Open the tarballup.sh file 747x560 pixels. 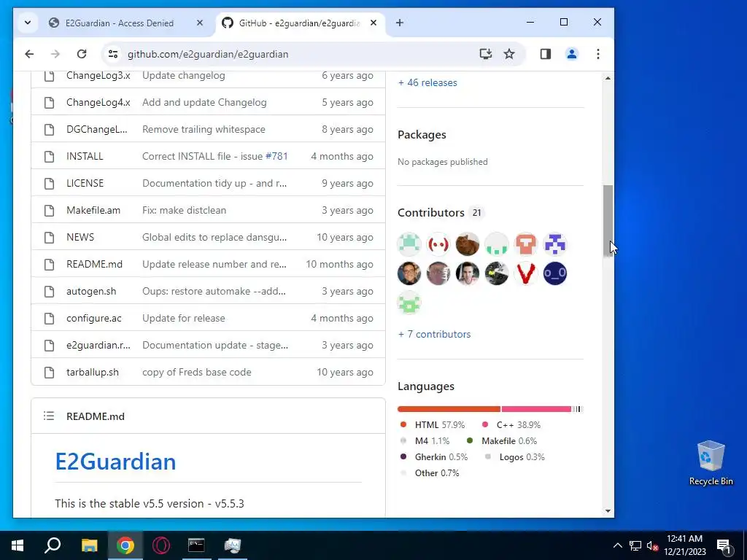click(x=93, y=373)
